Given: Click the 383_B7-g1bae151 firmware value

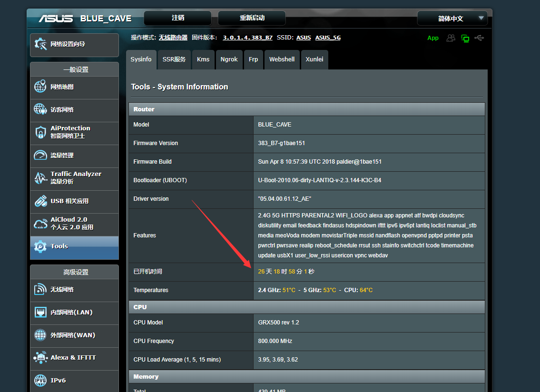Looking at the screenshot, I should point(281,143).
